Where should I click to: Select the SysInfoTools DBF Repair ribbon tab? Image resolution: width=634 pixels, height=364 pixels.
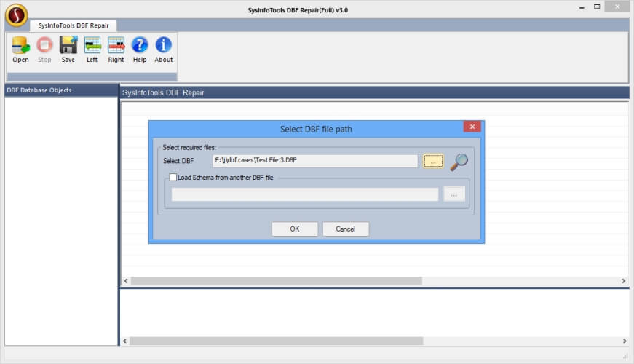tap(73, 25)
